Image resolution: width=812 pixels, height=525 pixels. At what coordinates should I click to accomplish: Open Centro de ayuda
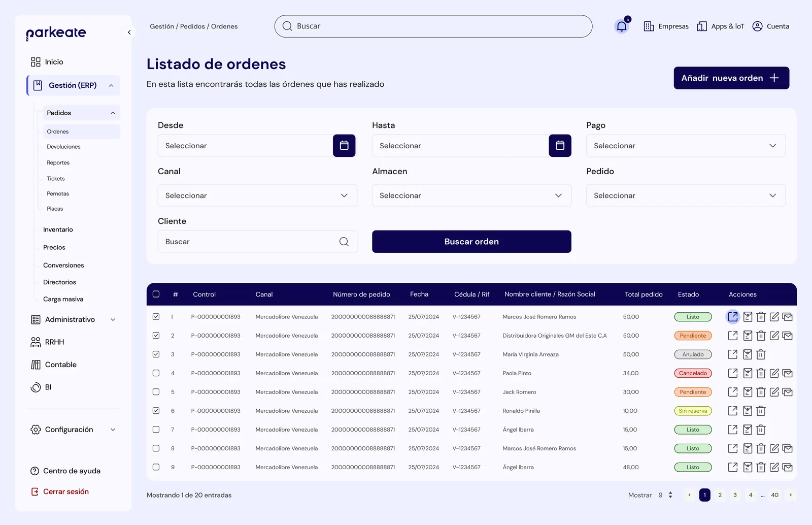[65, 471]
